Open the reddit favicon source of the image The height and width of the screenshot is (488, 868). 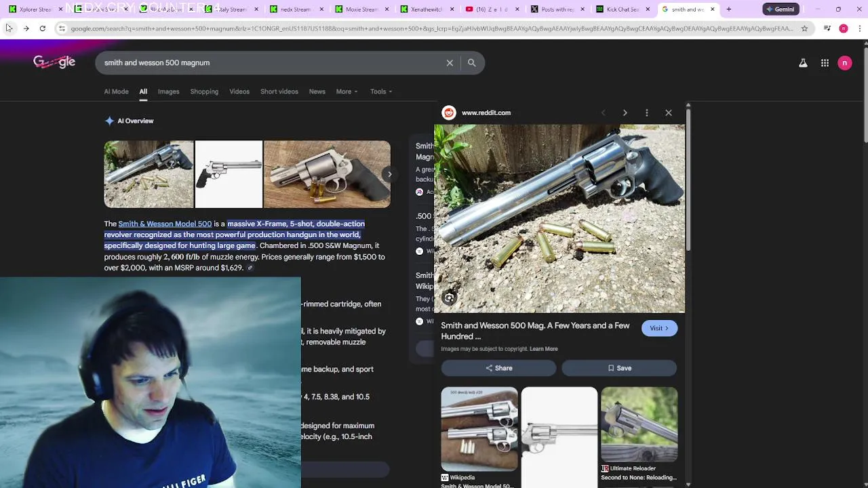pyautogui.click(x=448, y=113)
